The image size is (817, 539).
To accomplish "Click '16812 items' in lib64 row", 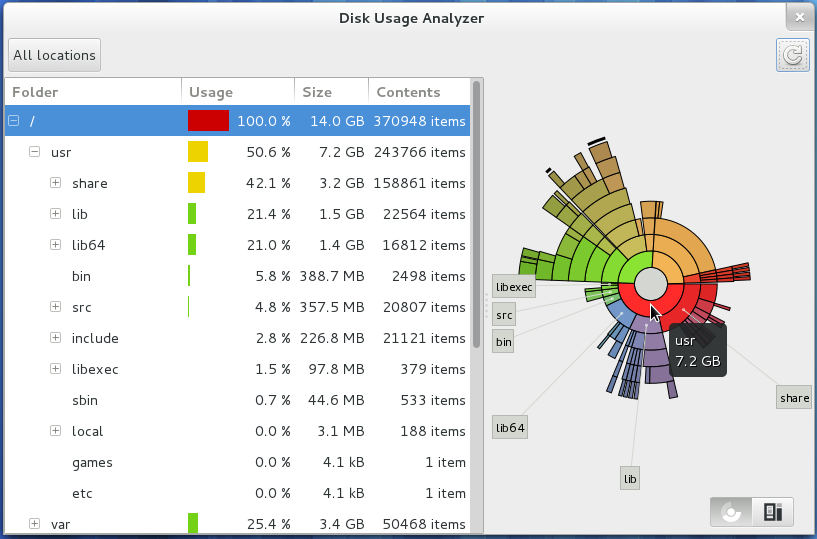I will coord(424,245).
